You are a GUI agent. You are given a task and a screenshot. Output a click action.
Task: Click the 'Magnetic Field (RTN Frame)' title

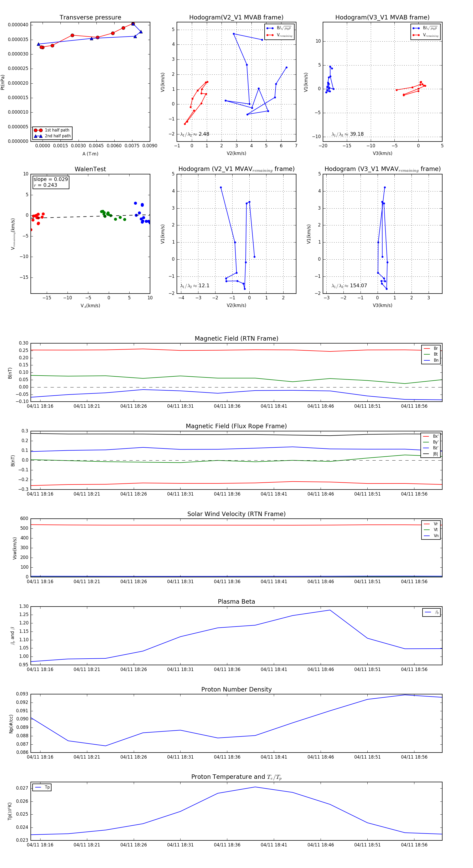coord(236,339)
